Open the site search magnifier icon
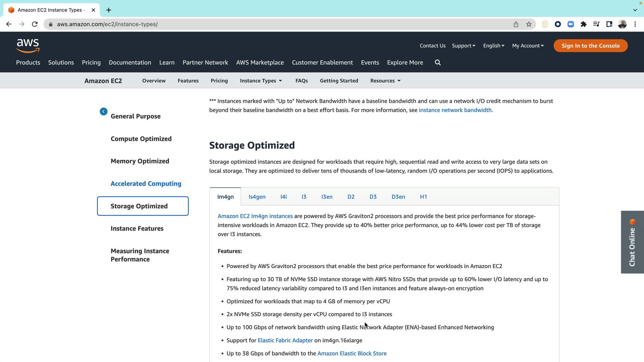Viewport: 644px width, 362px height. 438,63
